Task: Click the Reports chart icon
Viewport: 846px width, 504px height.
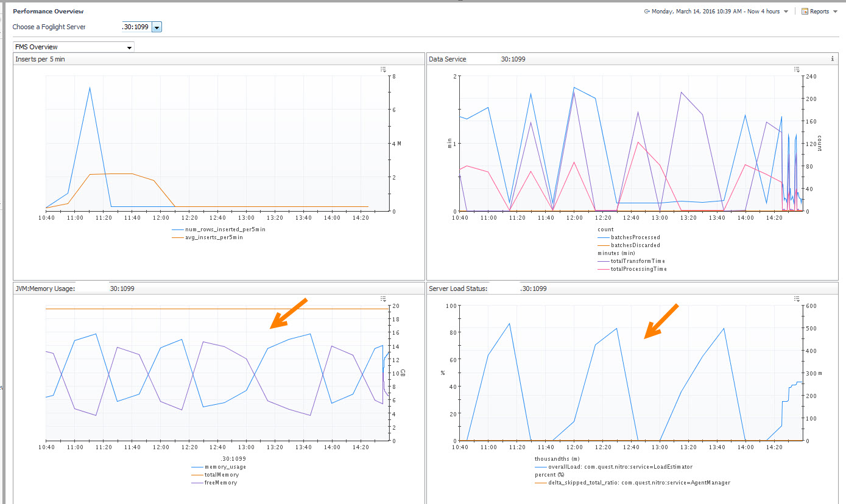Action: tap(805, 11)
